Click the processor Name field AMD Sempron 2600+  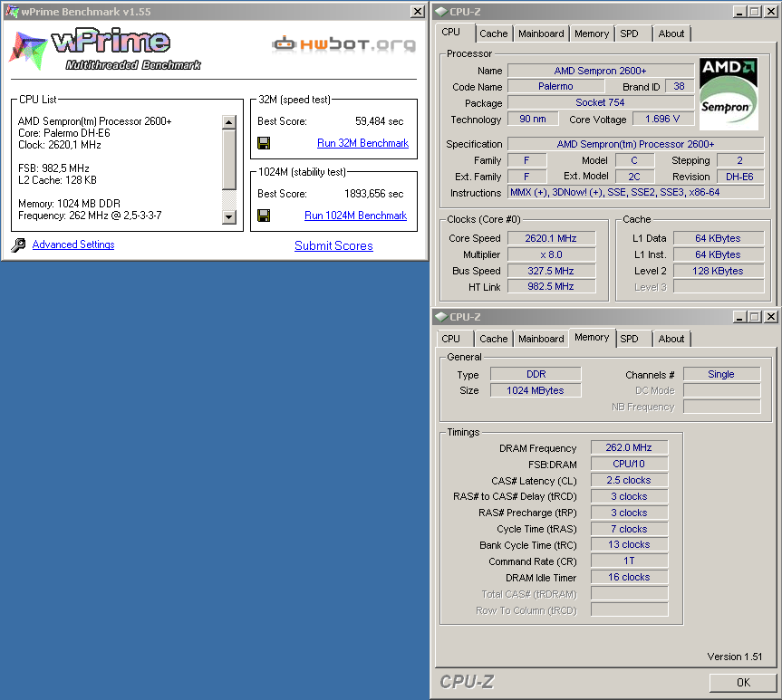(x=601, y=71)
